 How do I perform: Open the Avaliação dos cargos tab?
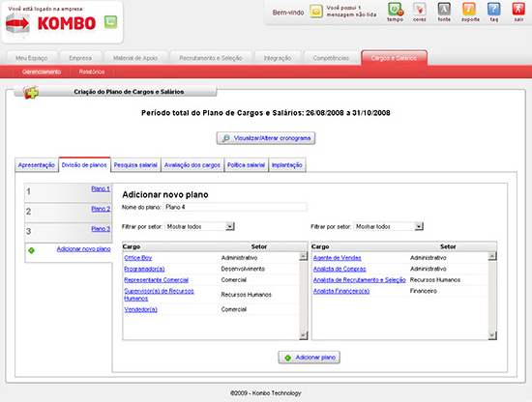192,165
